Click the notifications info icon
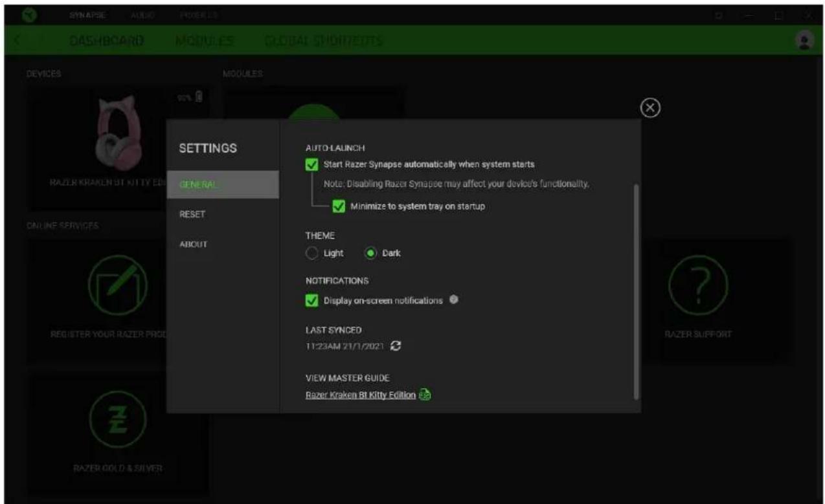825x504 pixels. click(x=454, y=300)
